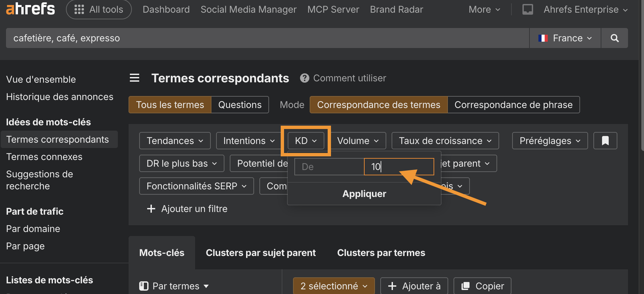Open Par domaine traffic share
The height and width of the screenshot is (294, 644).
(33, 229)
